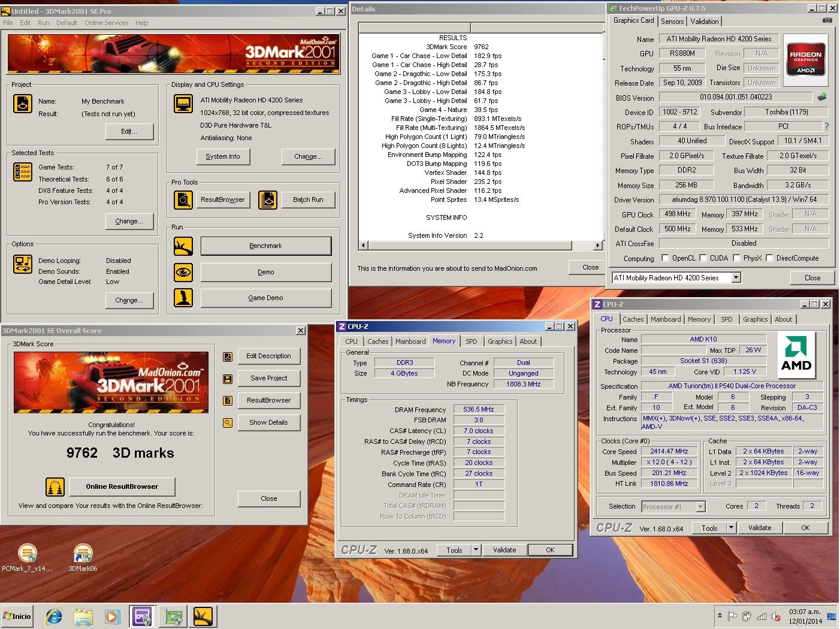This screenshot has height=629, width=840.
Task: Open the File menu in 3DMark2001
Action: coord(8,23)
